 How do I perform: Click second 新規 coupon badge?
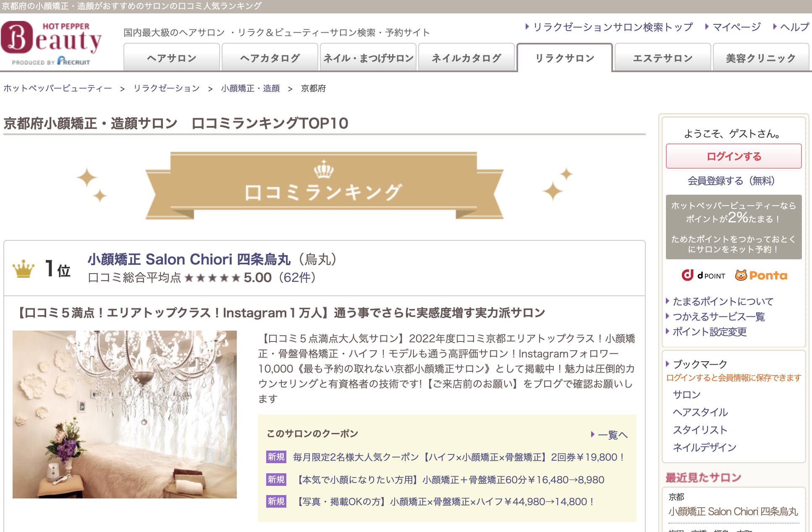pos(276,480)
